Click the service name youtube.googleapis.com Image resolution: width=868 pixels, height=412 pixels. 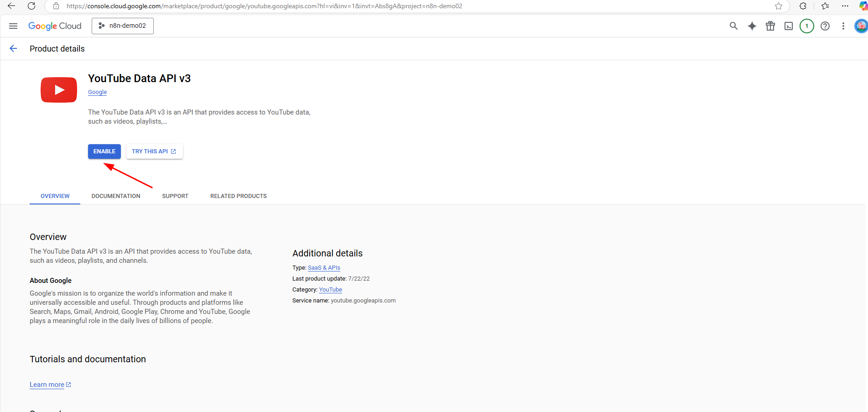click(x=363, y=301)
